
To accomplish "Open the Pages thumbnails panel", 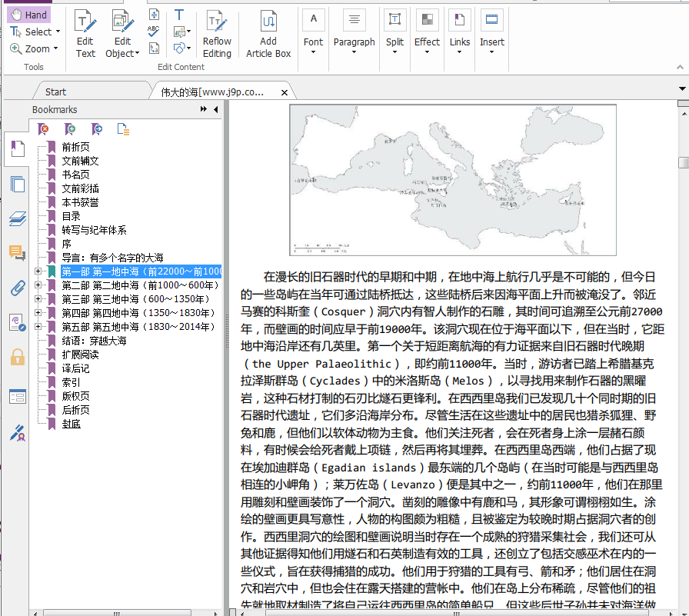I will pos(17,184).
